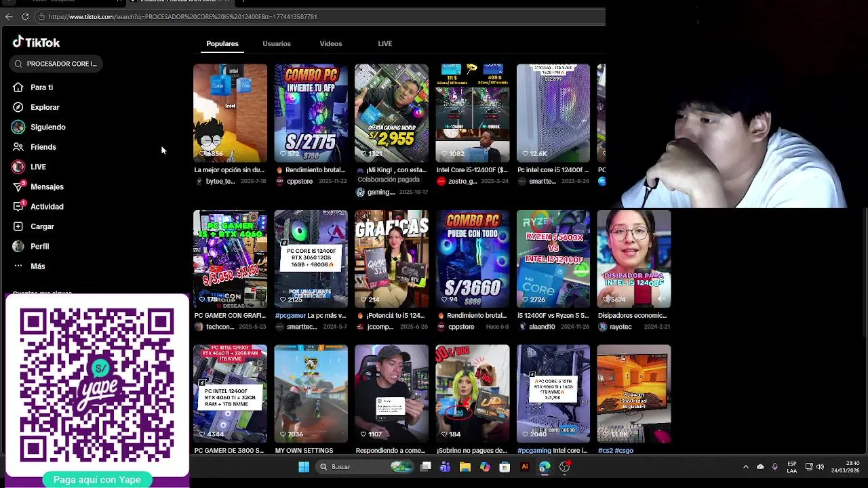The width and height of the screenshot is (868, 488).
Task: Open the Ryzen 5 5600X vs Intel video
Action: coord(553,259)
